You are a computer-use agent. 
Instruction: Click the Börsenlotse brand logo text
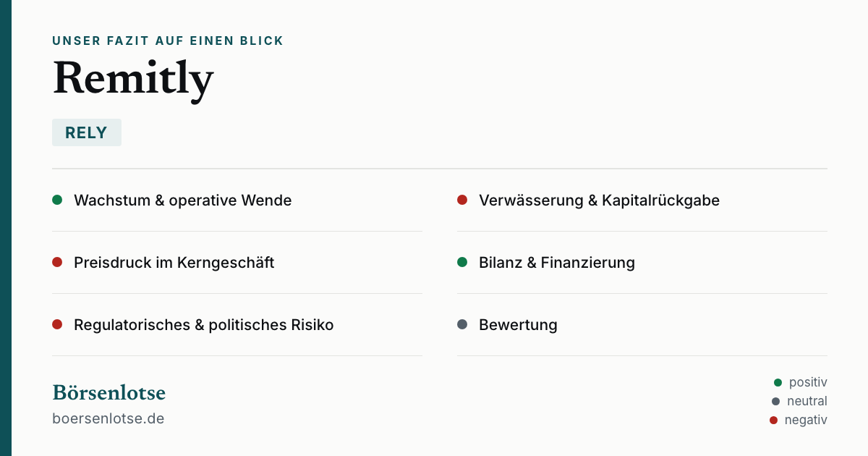point(109,392)
